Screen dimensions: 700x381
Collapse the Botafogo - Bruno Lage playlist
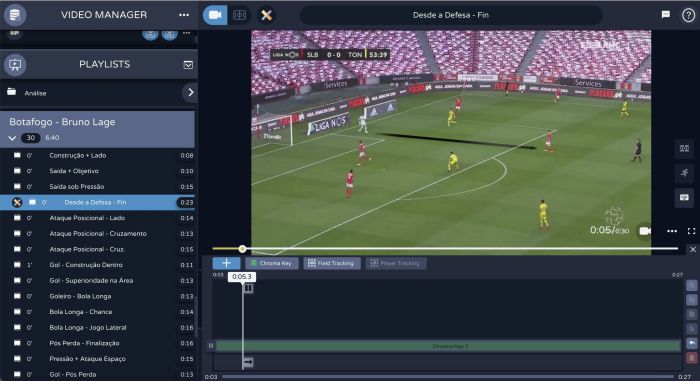[12, 138]
